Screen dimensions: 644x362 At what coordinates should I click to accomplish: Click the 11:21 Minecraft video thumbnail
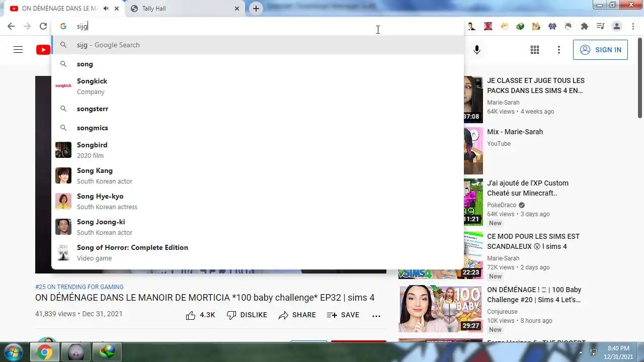pos(473,202)
